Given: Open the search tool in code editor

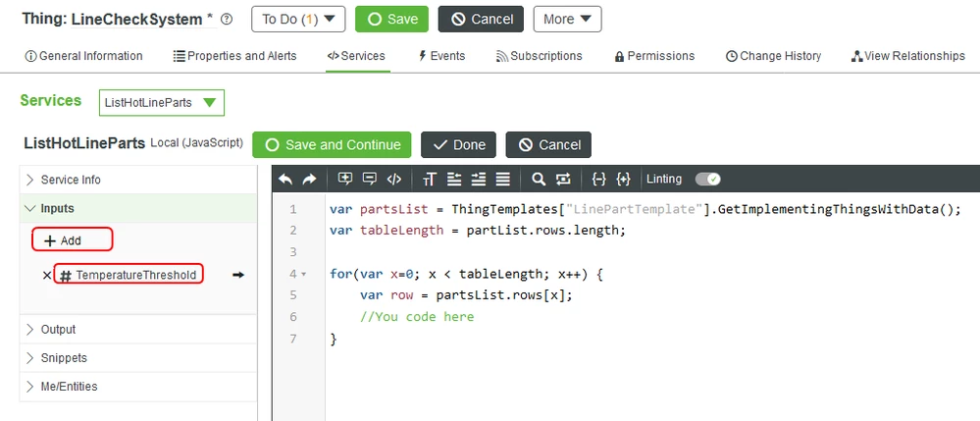Looking at the screenshot, I should (x=539, y=180).
